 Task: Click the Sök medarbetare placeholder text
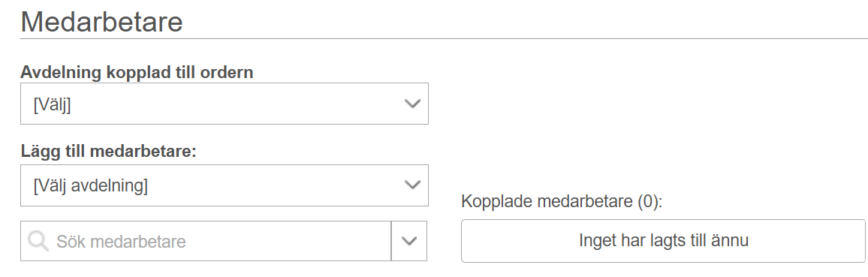[121, 242]
